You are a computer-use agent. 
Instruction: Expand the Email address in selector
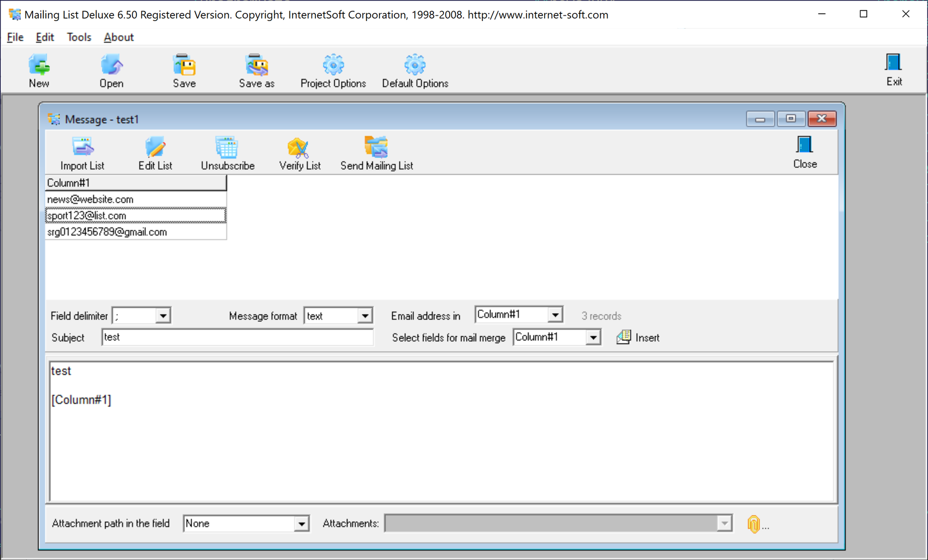555,314
